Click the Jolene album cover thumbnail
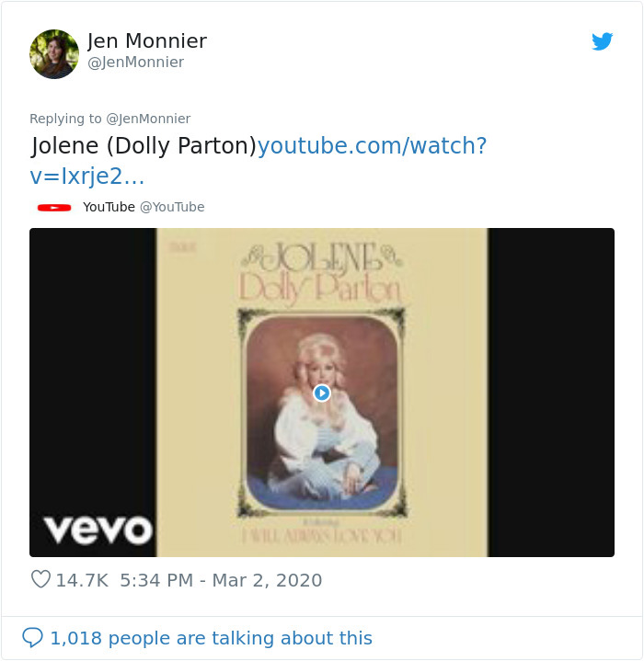The width and height of the screenshot is (644, 661). click(322, 393)
